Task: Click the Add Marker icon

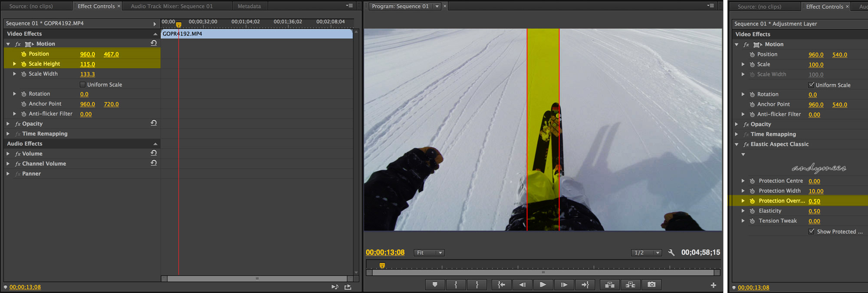Action: coord(435,285)
